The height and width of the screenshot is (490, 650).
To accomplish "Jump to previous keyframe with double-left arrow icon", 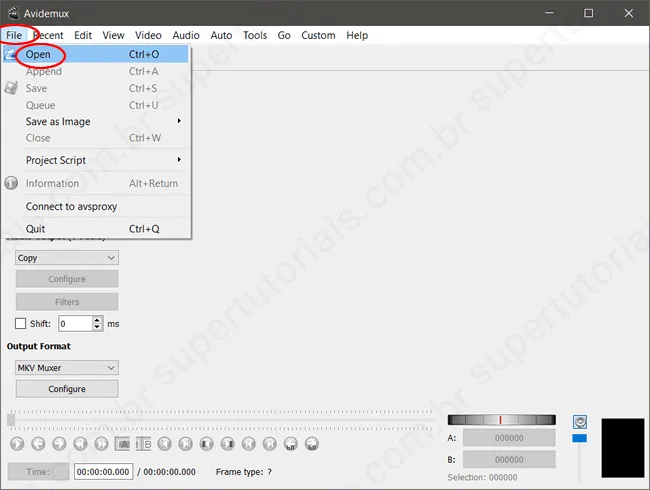I will tap(80, 443).
